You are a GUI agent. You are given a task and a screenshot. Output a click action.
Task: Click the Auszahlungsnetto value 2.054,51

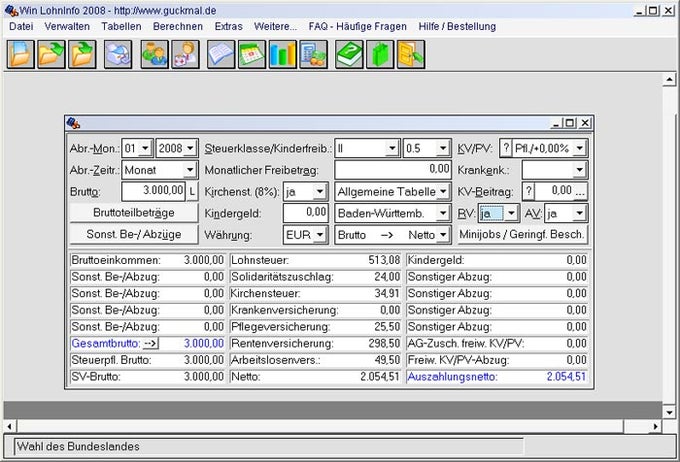[x=566, y=377]
